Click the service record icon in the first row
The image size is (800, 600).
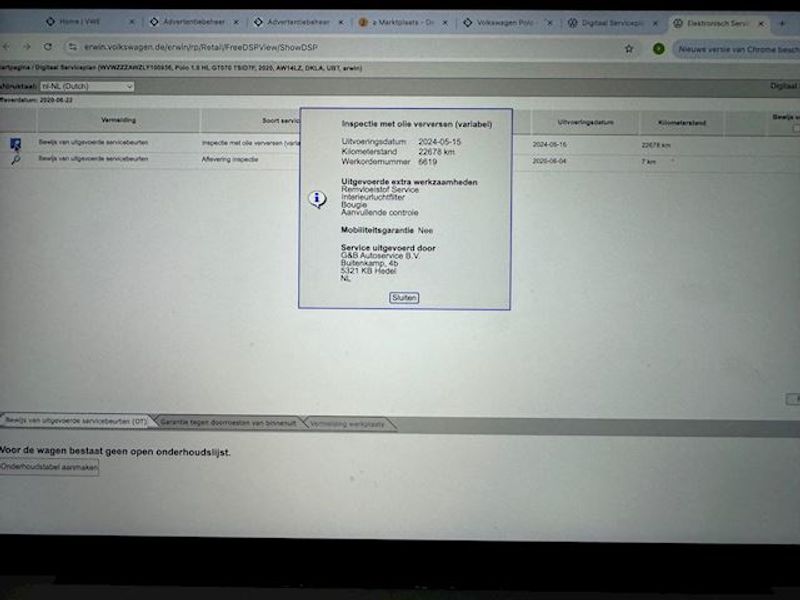point(16,144)
